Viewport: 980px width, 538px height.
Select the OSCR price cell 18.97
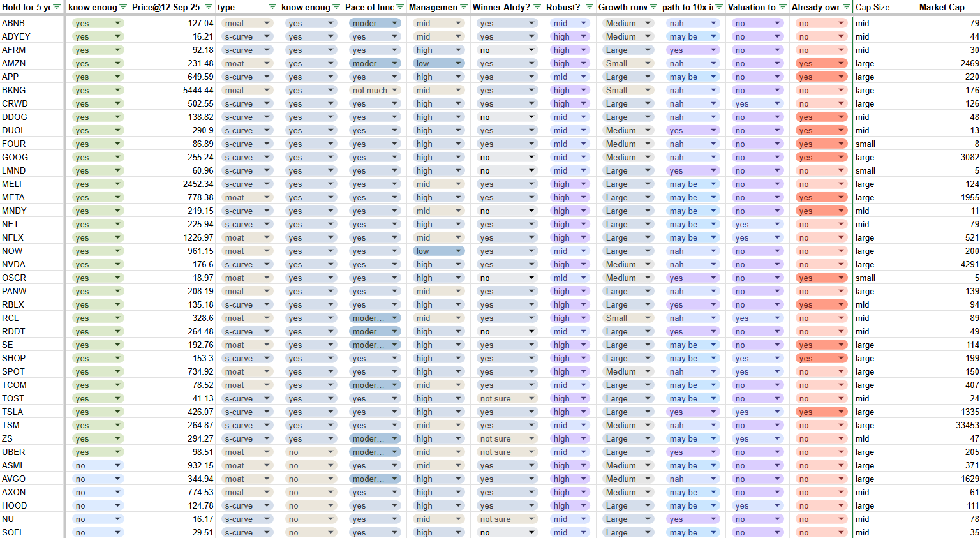coord(172,278)
